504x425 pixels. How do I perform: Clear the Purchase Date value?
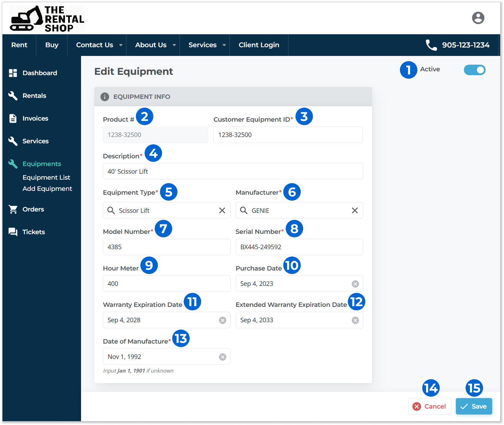pos(355,284)
